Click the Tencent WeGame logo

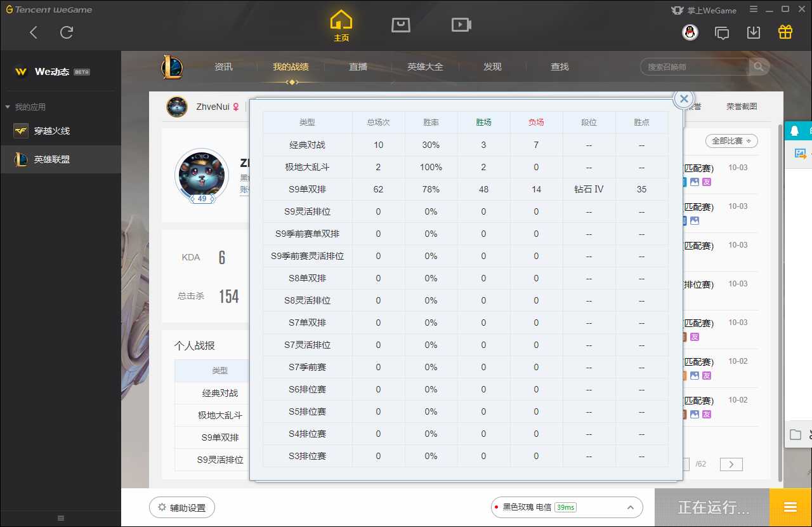[x=49, y=10]
